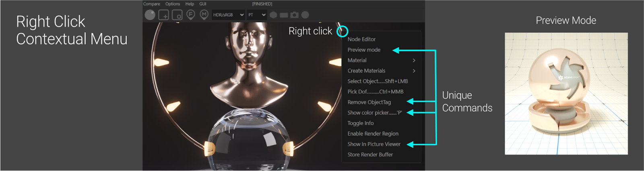The width and height of the screenshot is (644, 171).
Task: Click the Preview Mode material ball thumbnail
Action: point(566,94)
